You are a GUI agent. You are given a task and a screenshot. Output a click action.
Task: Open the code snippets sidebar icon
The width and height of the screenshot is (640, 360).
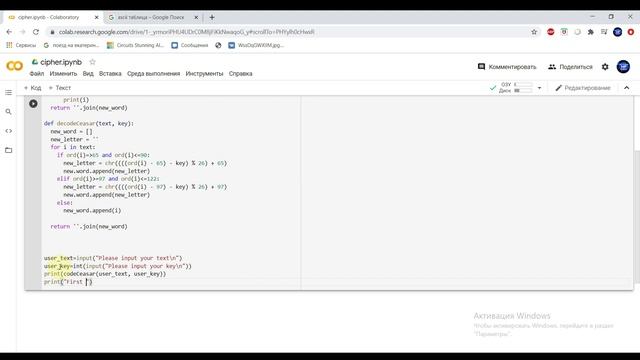tap(9, 131)
